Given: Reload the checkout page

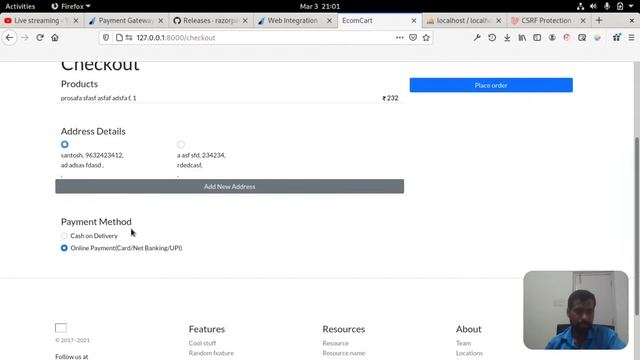Looking at the screenshot, I should click(40, 38).
